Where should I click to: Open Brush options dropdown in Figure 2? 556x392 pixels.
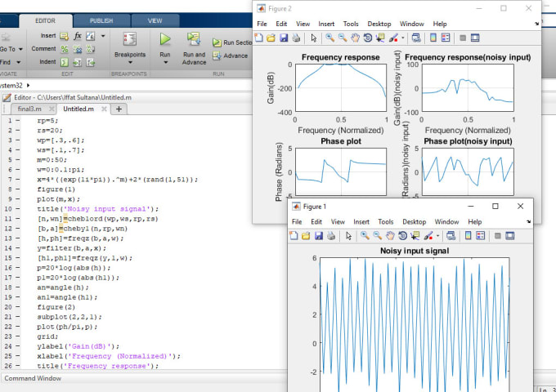(x=403, y=38)
